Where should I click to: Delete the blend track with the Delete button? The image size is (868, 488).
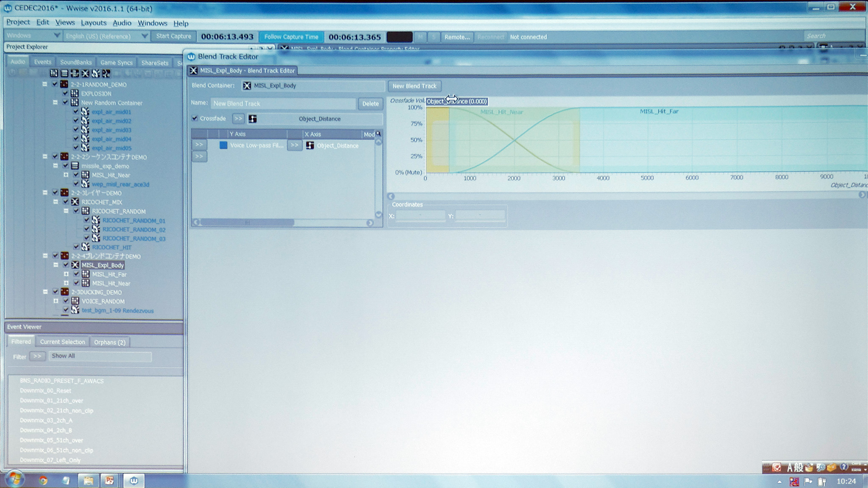coord(370,103)
